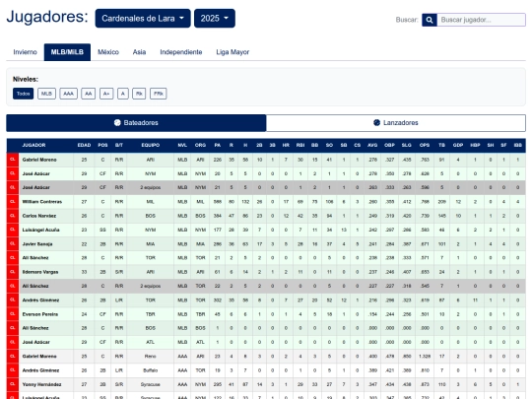Sort by NVL column header

(182, 145)
